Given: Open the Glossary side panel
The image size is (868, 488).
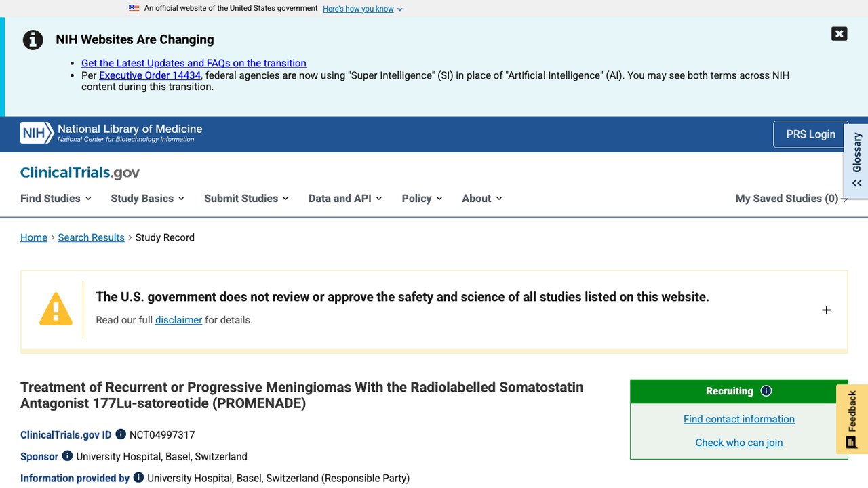Looking at the screenshot, I should (856, 161).
